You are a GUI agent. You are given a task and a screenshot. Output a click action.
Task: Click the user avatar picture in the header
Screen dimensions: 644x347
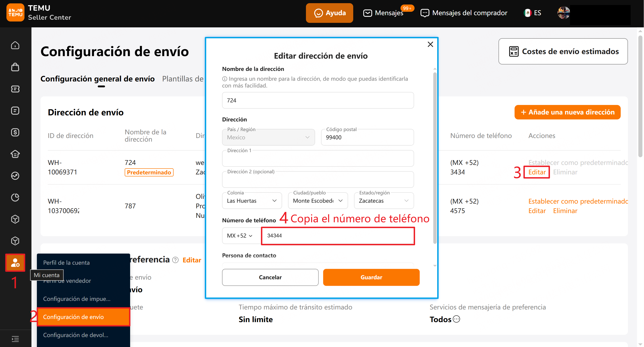(x=563, y=13)
